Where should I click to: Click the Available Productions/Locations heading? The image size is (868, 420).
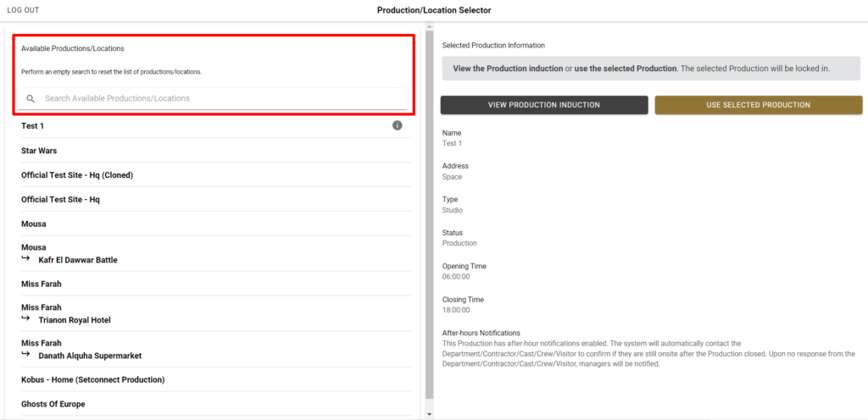coord(73,48)
